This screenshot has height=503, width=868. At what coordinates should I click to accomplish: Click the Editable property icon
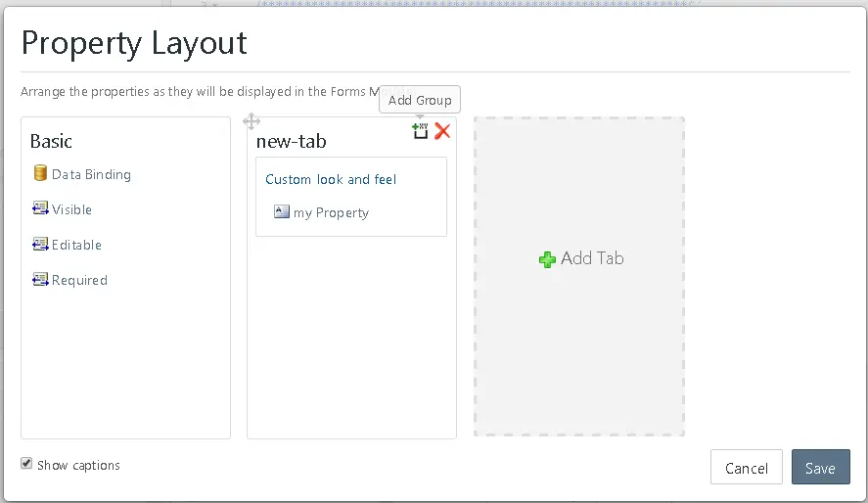[40, 244]
